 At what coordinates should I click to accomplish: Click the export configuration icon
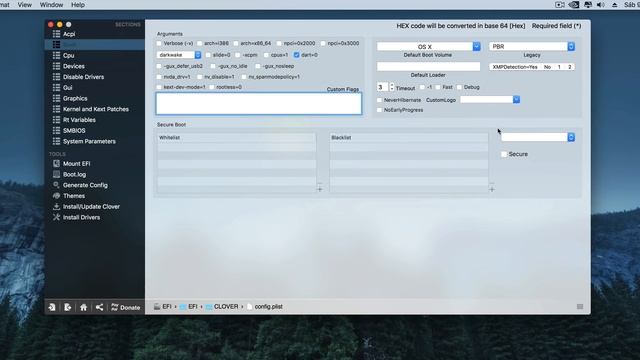click(x=68, y=307)
